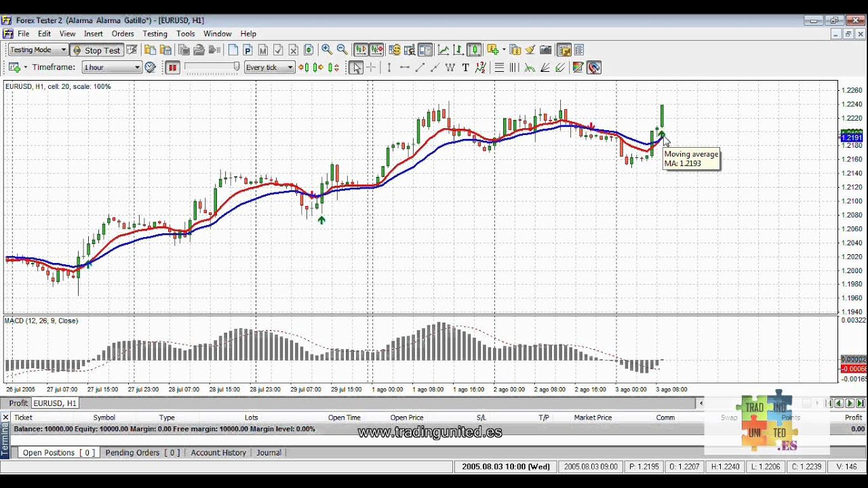Pause the test with red pause button

pyautogui.click(x=172, y=67)
